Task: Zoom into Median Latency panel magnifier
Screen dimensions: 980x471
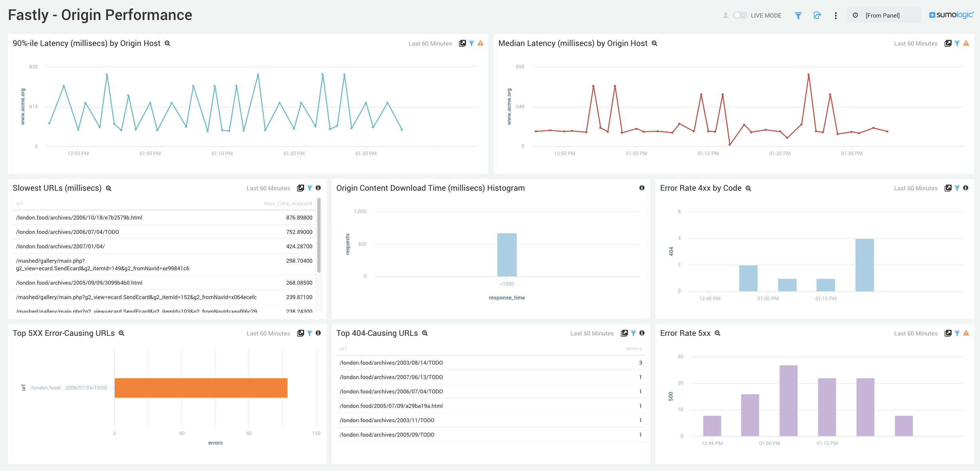Action: click(x=655, y=43)
